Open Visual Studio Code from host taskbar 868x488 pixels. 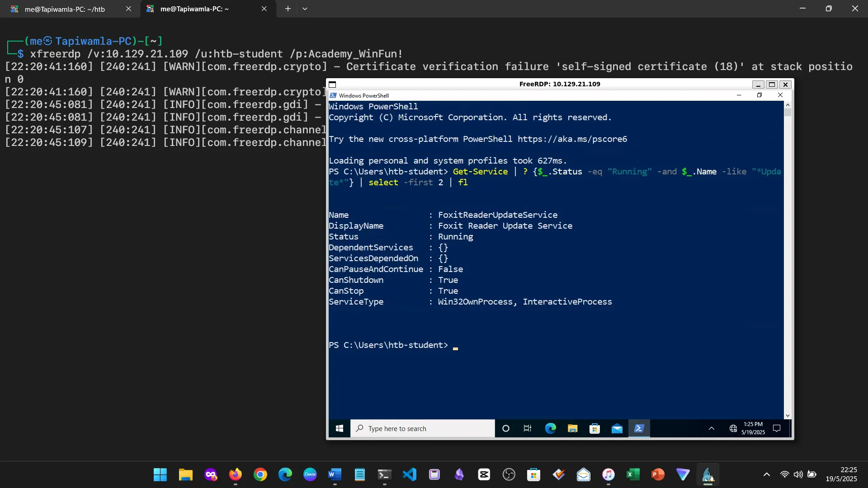pyautogui.click(x=409, y=474)
